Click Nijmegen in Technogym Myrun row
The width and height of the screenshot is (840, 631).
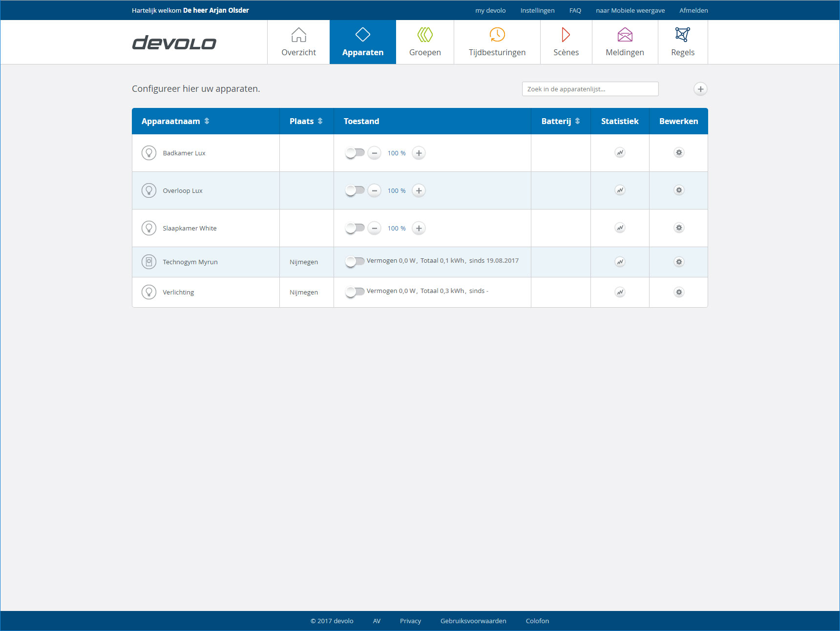pyautogui.click(x=304, y=262)
